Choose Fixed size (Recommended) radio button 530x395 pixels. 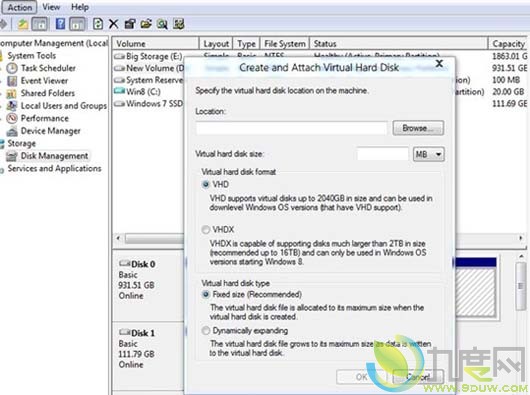click(x=206, y=294)
